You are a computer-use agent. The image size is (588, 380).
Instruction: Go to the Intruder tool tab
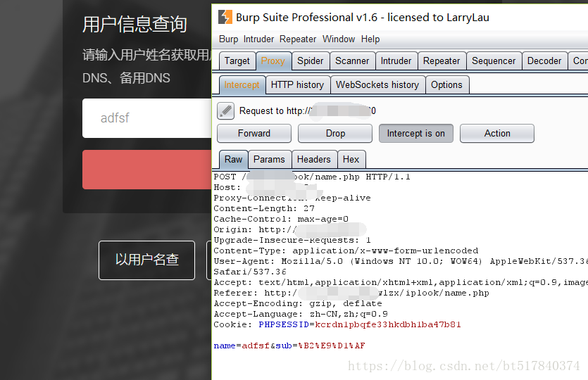(396, 61)
